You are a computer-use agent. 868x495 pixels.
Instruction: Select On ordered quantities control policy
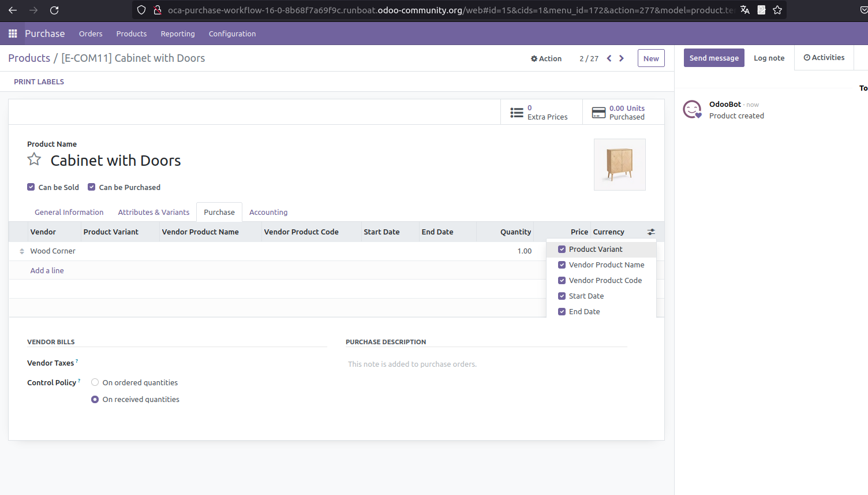[95, 382]
